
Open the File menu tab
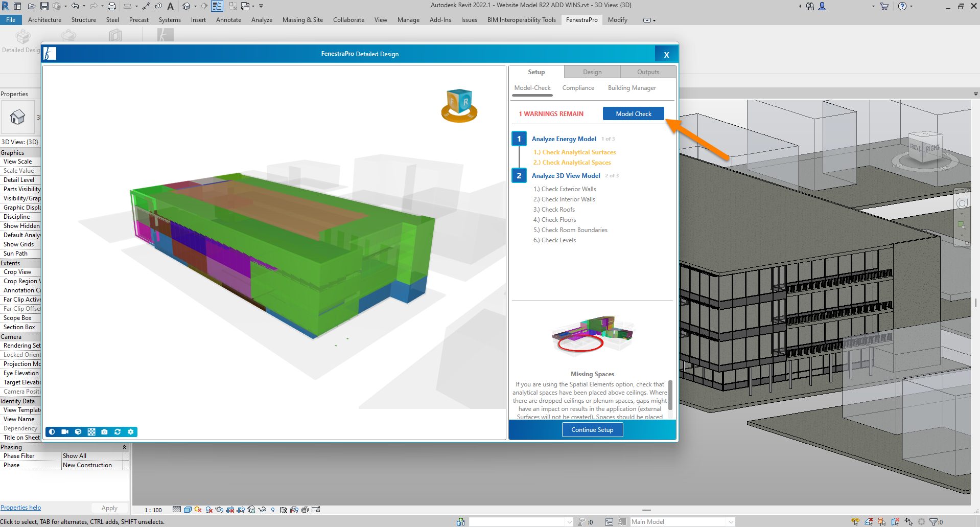pos(11,20)
